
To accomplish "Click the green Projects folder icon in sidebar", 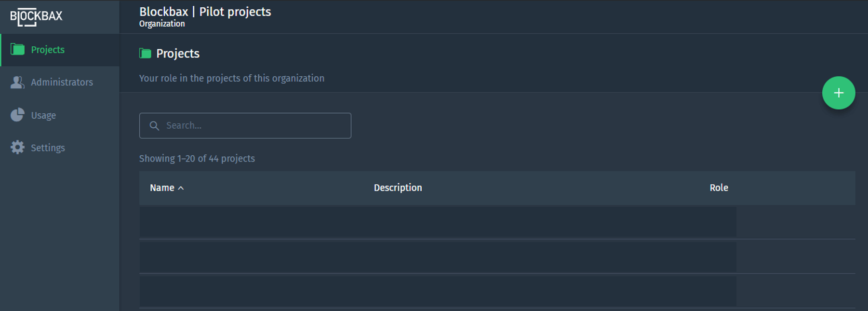I will click(x=18, y=49).
